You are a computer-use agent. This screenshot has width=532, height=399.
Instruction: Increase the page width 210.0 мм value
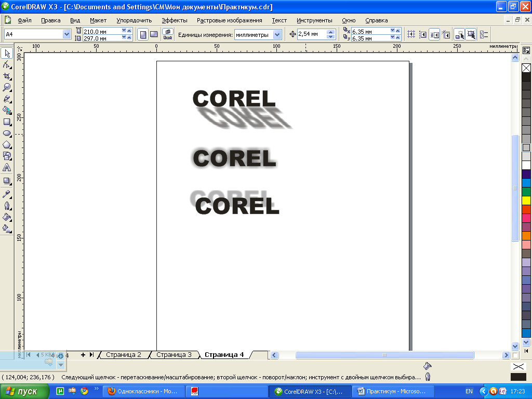click(x=129, y=31)
